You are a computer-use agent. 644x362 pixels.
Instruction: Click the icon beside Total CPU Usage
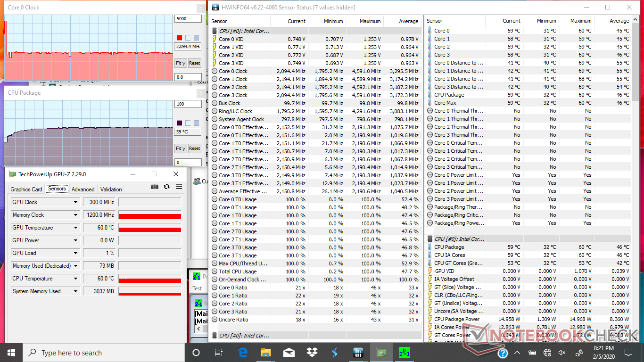point(215,271)
